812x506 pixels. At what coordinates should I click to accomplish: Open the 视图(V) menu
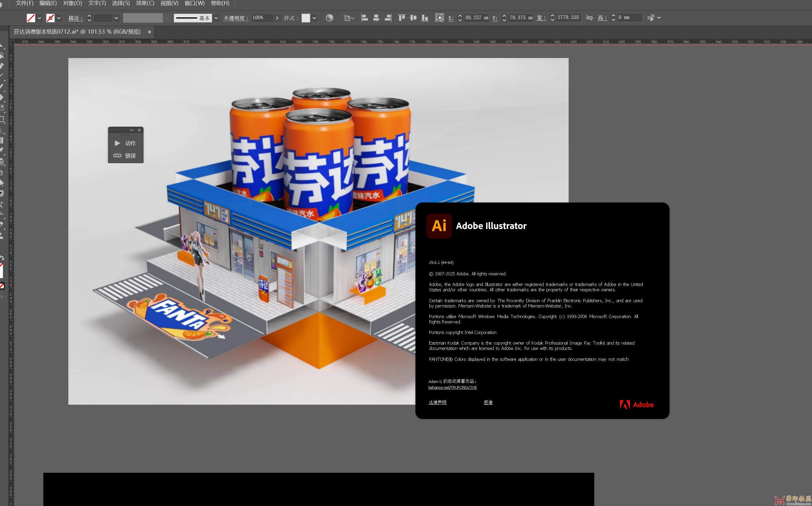click(x=169, y=3)
